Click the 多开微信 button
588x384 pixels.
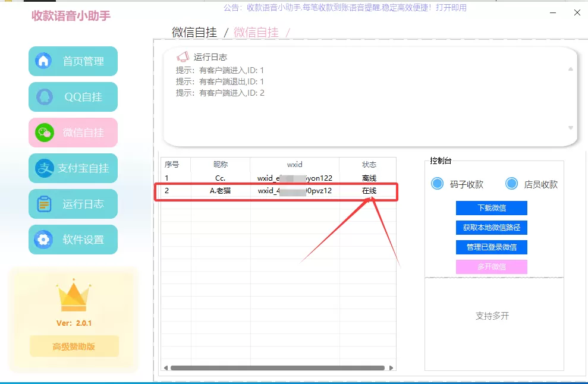(491, 266)
